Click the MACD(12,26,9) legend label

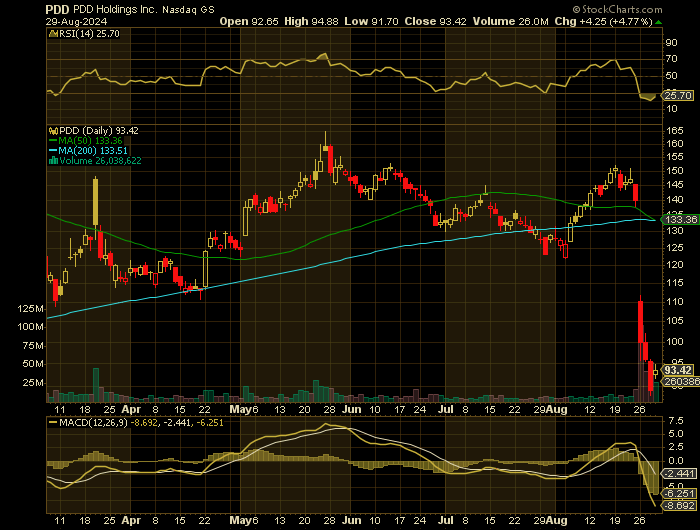(x=93, y=422)
